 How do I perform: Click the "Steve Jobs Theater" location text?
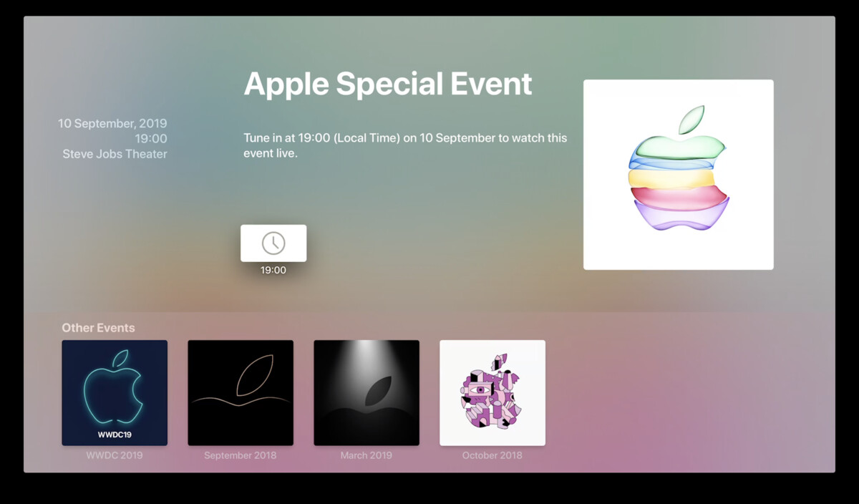click(115, 154)
